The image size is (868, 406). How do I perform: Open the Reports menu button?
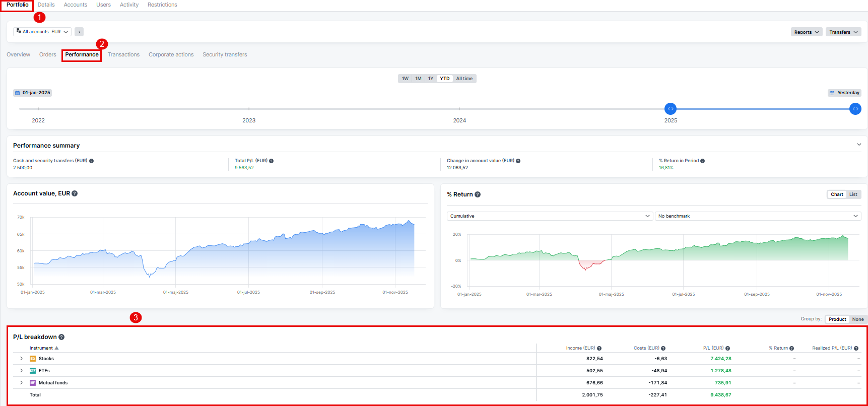[x=806, y=32]
